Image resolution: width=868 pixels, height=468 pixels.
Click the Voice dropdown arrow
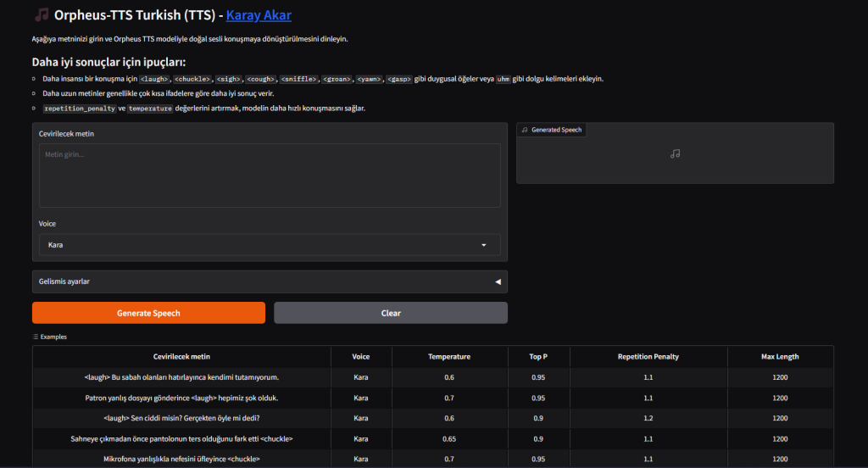pos(484,245)
